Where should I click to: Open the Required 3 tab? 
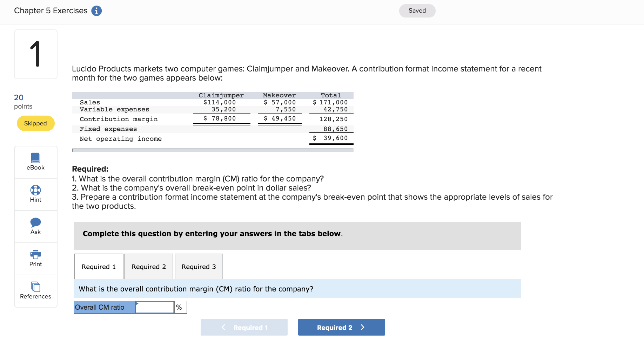(x=199, y=267)
